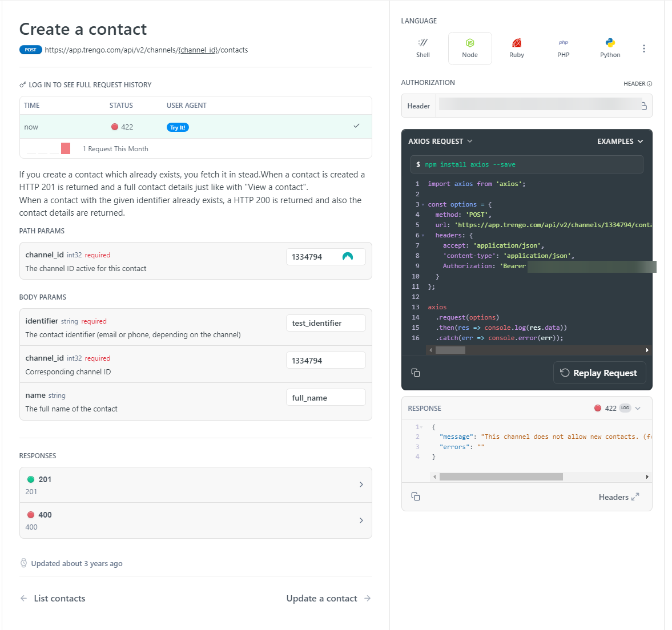Select the Node language tab
The image size is (672, 630).
pyautogui.click(x=469, y=48)
